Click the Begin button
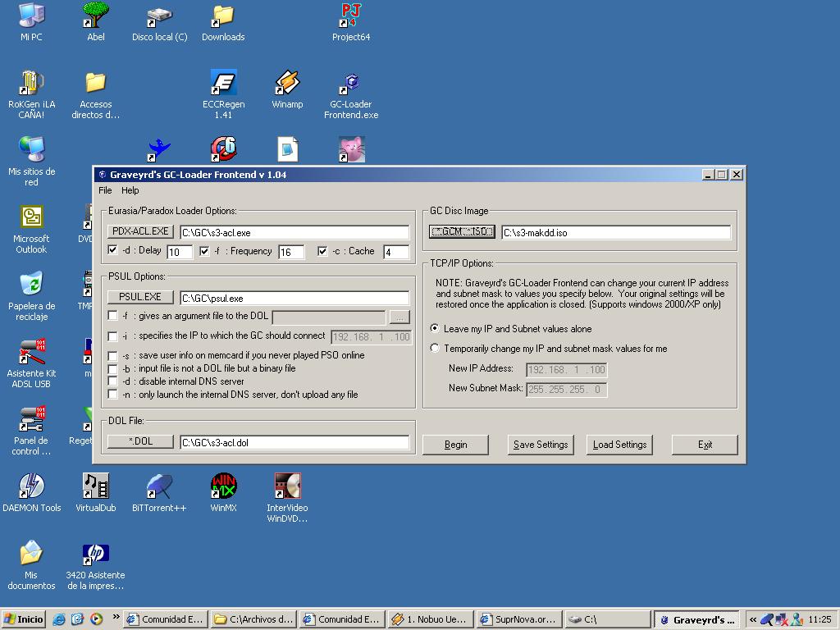Screen dimensions: 840x630 pyautogui.click(x=455, y=445)
